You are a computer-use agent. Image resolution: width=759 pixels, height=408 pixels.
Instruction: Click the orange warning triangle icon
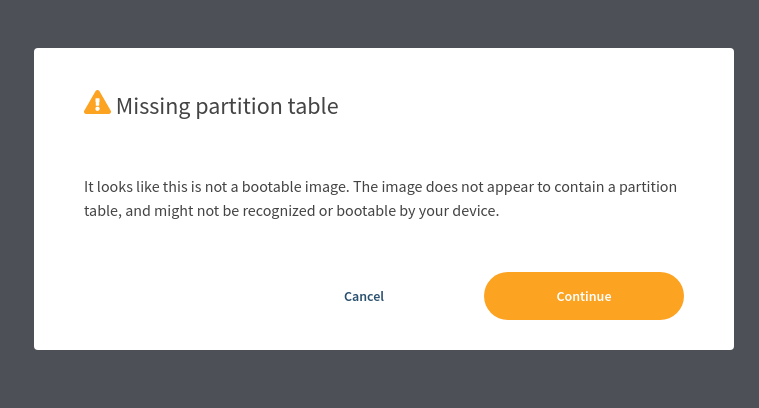[x=97, y=103]
